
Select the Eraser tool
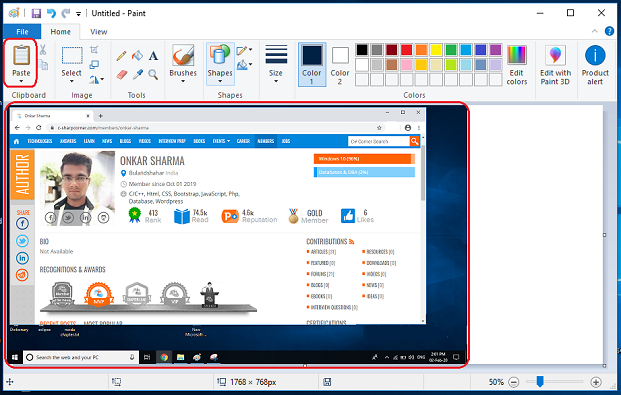pos(122,74)
